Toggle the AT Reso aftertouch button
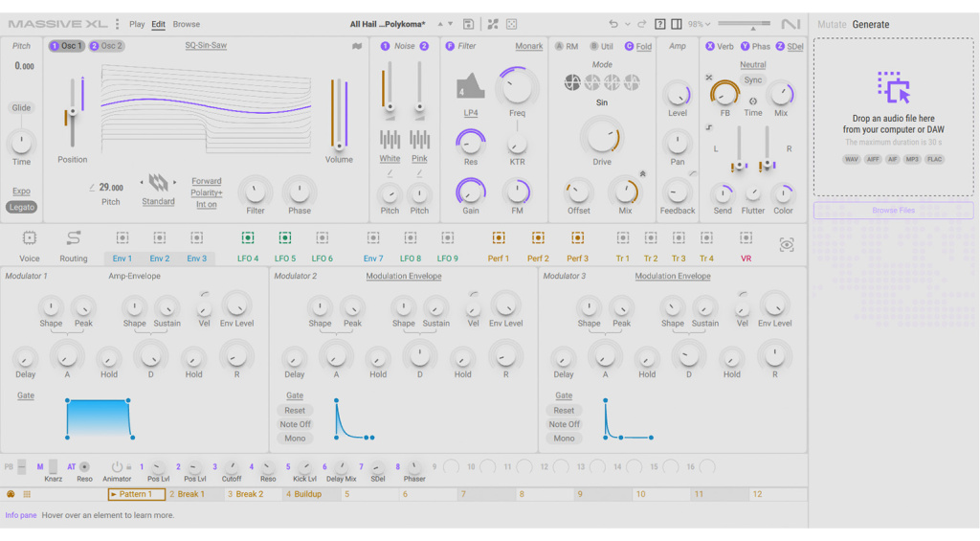This screenshot has height=541, width=980. (x=84, y=466)
